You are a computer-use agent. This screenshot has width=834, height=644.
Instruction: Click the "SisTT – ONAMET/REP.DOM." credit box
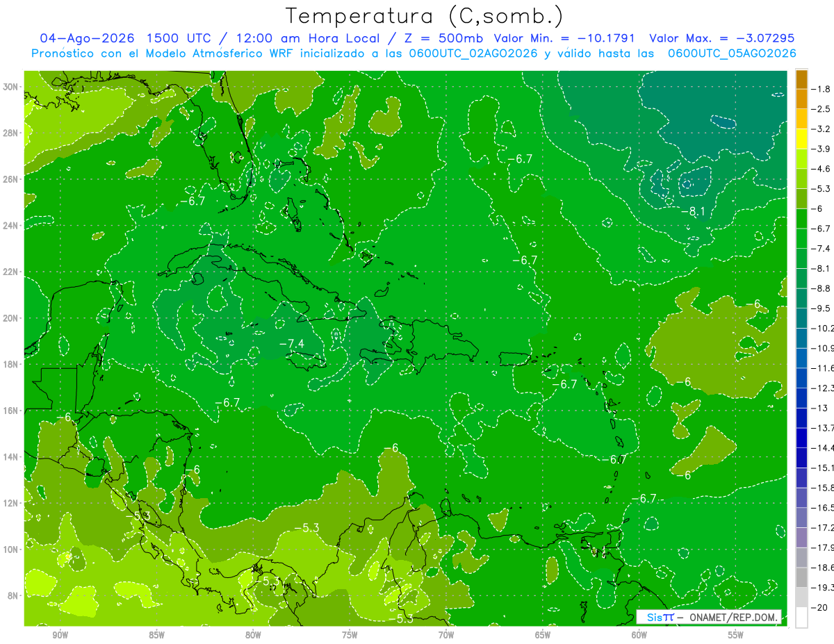pyautogui.click(x=709, y=617)
